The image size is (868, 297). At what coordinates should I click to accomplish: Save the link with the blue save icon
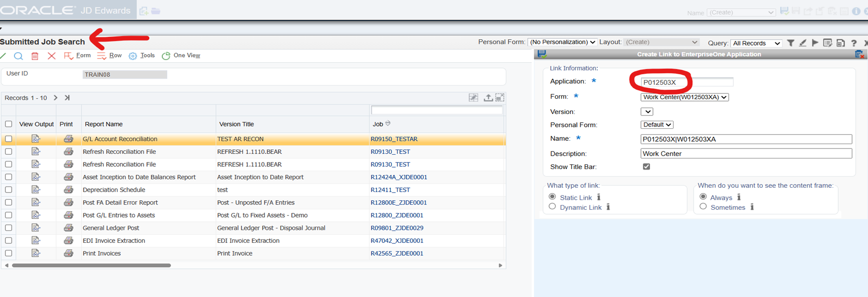coord(542,54)
